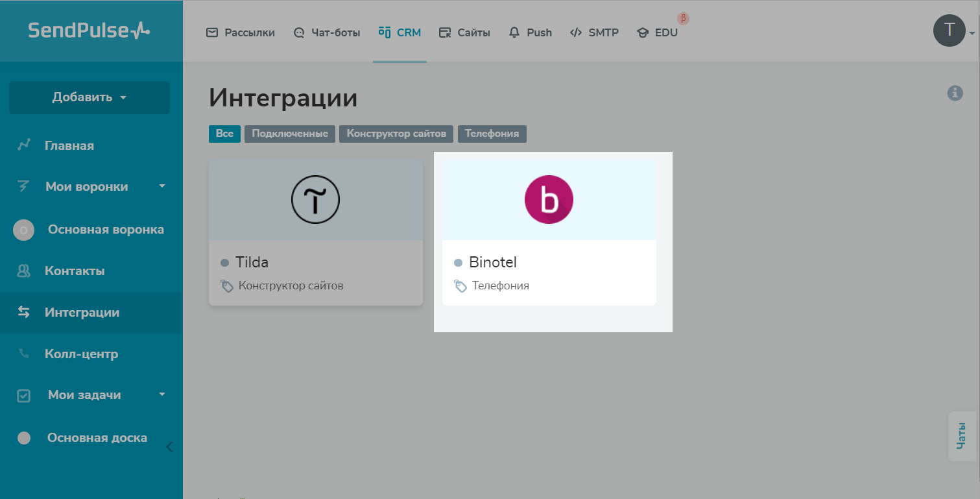The height and width of the screenshot is (499, 980).
Task: Open Колл-центр in the sidebar
Action: 81,354
